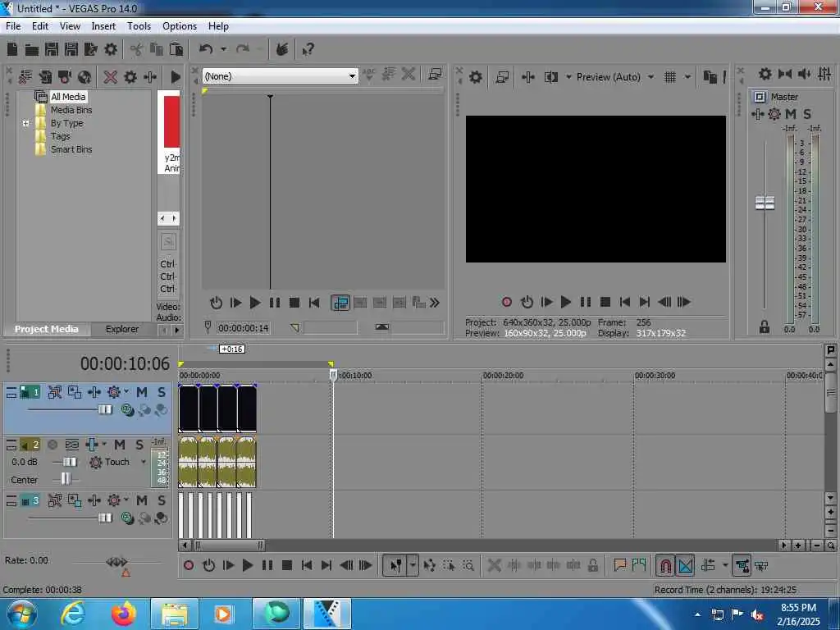Mute audio track 2
This screenshot has width=840, height=630.
[120, 445]
